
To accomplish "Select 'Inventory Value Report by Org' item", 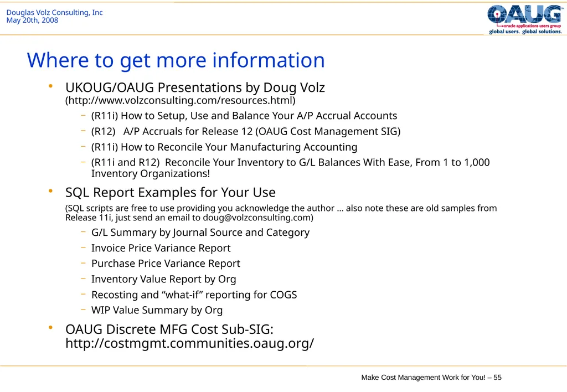I will (x=163, y=279).
